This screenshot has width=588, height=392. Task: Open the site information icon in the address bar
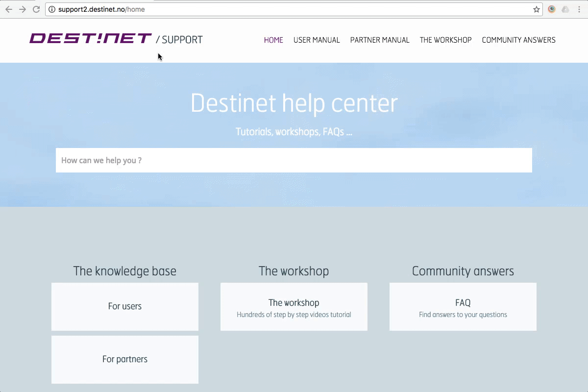point(52,9)
